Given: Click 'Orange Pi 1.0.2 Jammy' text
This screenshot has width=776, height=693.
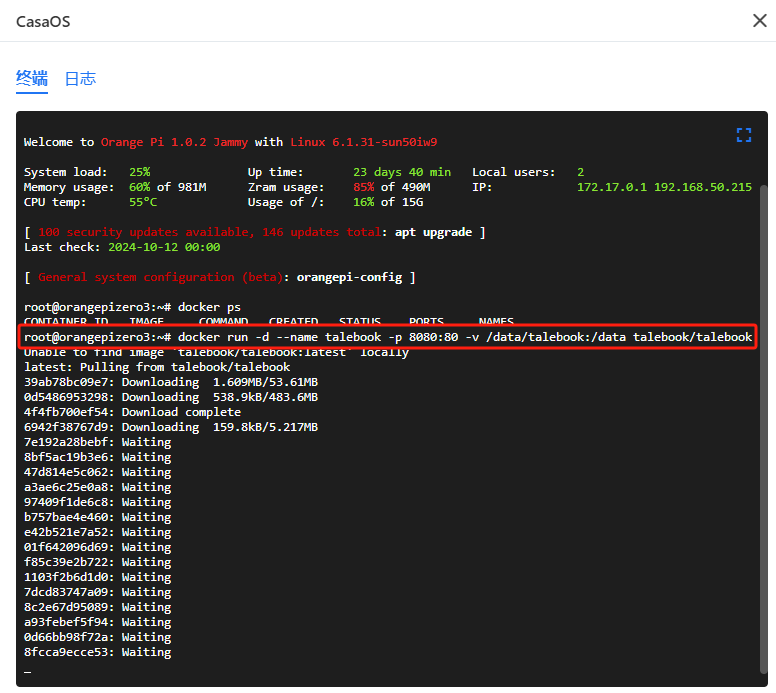Looking at the screenshot, I should point(174,142).
